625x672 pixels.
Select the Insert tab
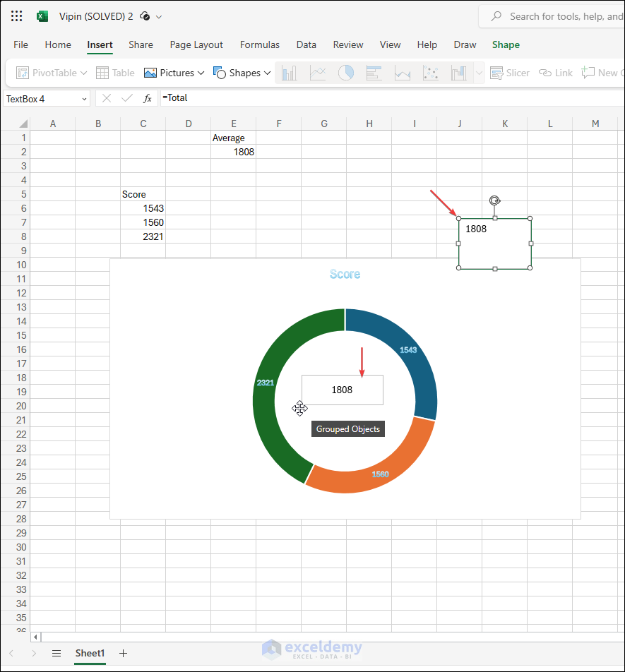pyautogui.click(x=100, y=44)
